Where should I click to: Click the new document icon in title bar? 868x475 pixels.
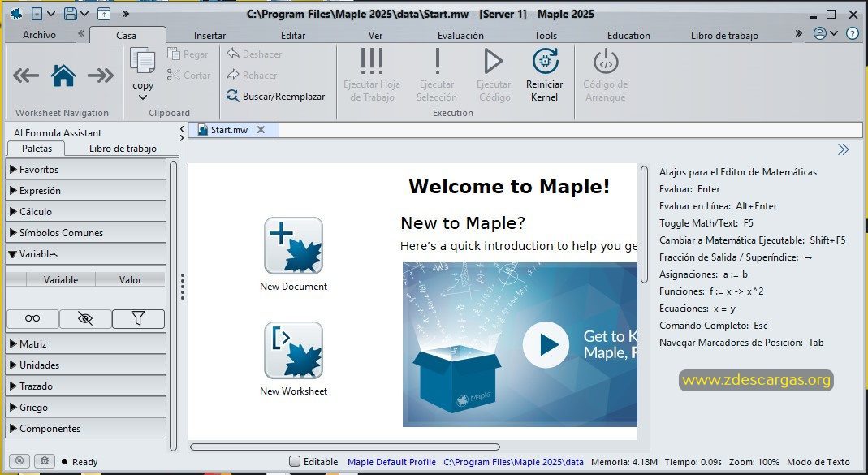point(37,14)
